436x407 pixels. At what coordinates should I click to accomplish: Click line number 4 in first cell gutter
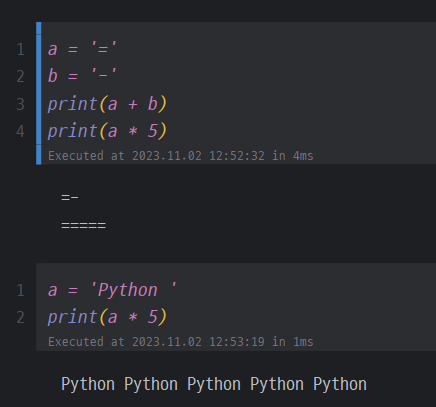coord(20,131)
